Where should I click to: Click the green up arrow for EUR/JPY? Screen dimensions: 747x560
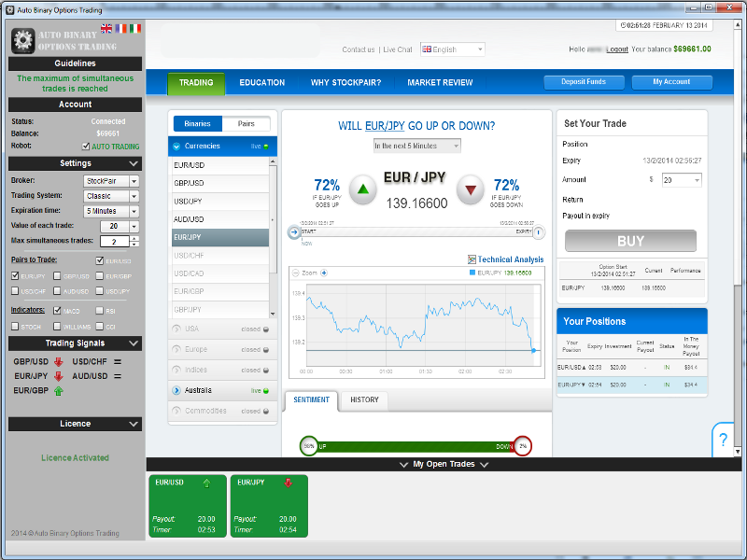coord(363,189)
